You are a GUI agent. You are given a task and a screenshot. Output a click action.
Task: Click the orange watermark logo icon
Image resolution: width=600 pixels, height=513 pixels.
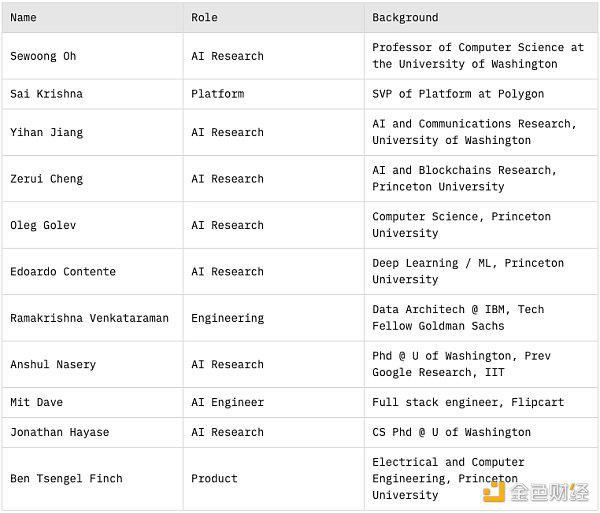[x=494, y=492]
